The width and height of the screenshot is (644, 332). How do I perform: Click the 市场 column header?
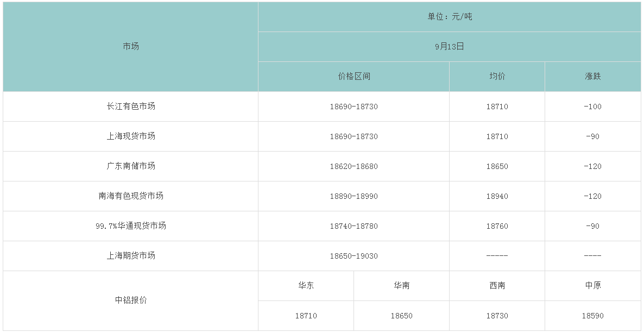(x=131, y=47)
